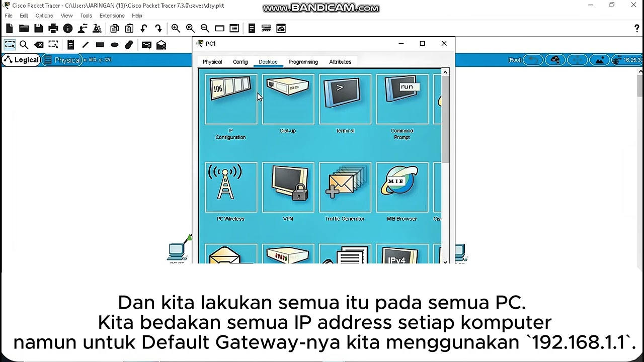Screen dimensions: 644x362
Task: Open IP Configuration in PC1 Desktop
Action: [x=231, y=99]
